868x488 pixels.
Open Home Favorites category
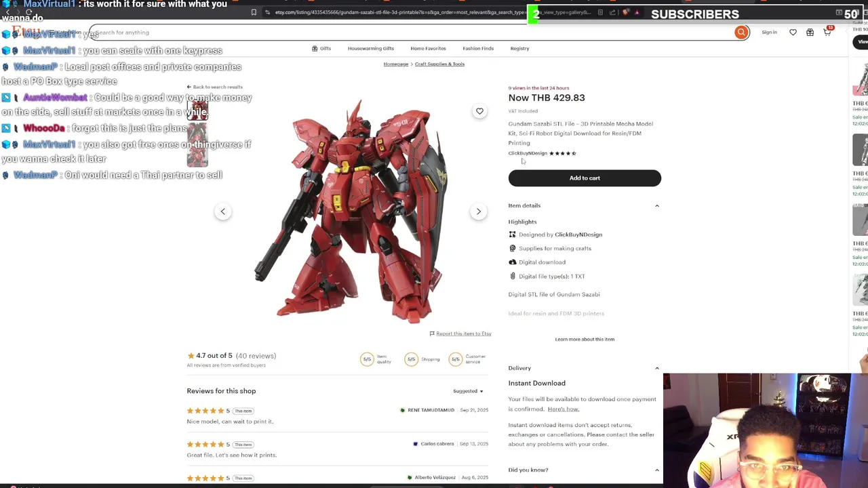coord(428,48)
